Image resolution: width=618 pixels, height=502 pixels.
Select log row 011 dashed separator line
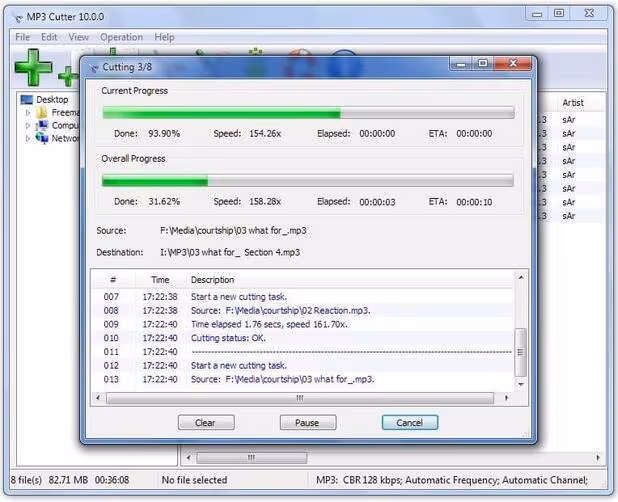(302, 352)
